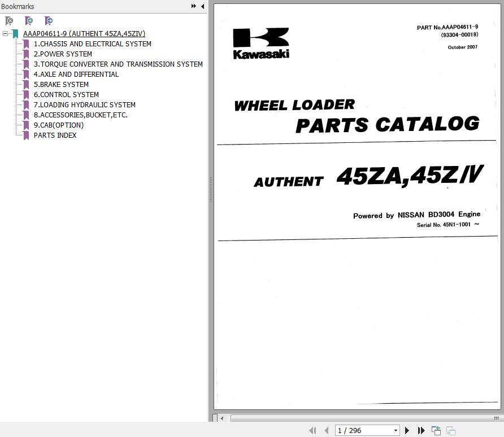Open bookmark 3.TORQUE CONVERTER AND TRANSMISSION SYSTEM
Image resolution: width=504 pixels, height=437 pixels.
point(118,64)
